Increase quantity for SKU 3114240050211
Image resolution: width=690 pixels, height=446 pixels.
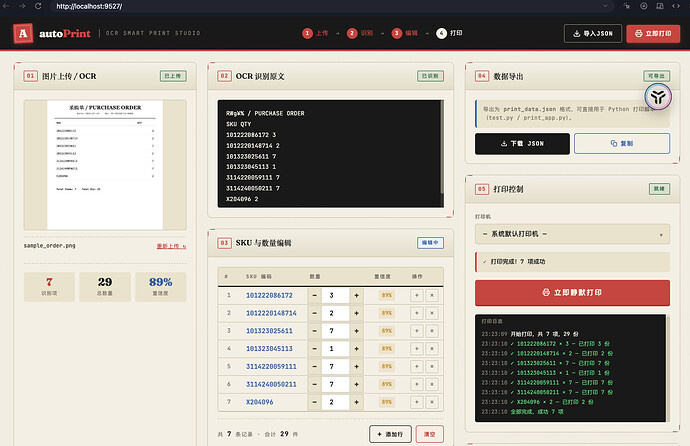[x=356, y=384]
